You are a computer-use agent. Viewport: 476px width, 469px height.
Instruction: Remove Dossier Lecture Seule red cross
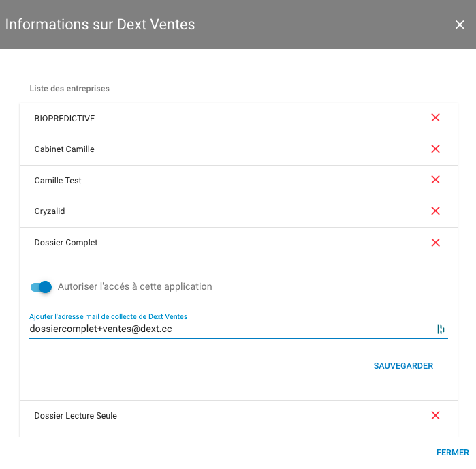pos(435,415)
